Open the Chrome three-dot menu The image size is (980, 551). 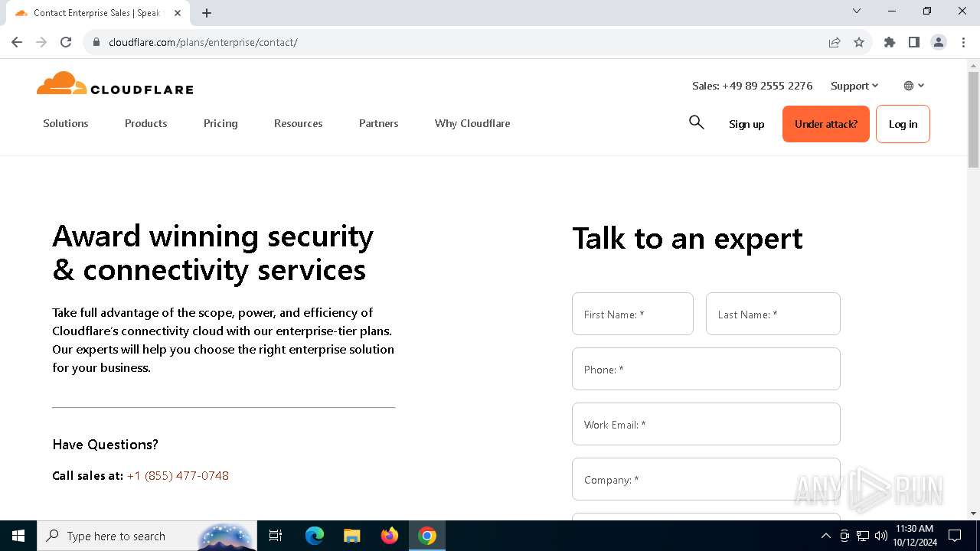tap(962, 42)
